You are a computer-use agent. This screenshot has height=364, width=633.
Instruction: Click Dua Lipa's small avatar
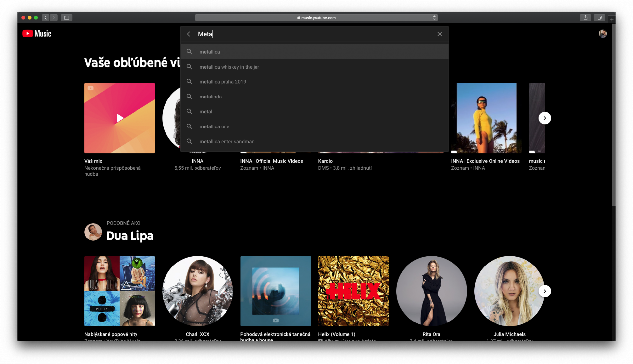point(93,232)
